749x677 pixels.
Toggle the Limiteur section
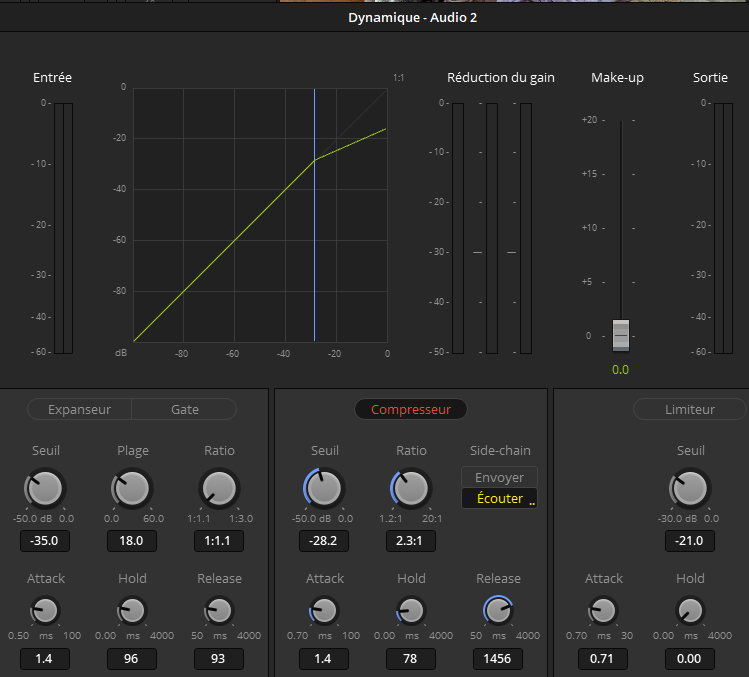[689, 409]
